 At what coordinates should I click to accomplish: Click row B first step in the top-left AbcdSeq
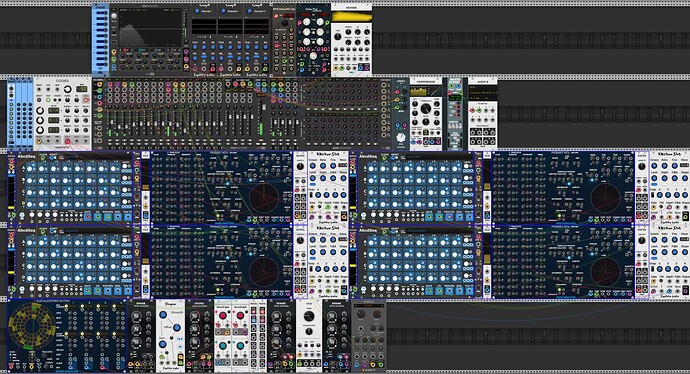coord(31,180)
